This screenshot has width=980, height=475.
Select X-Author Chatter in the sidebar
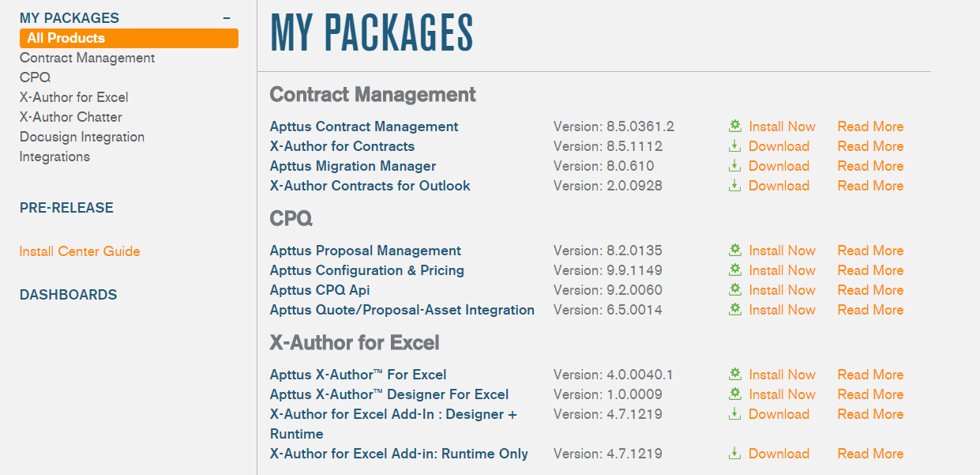tap(70, 116)
